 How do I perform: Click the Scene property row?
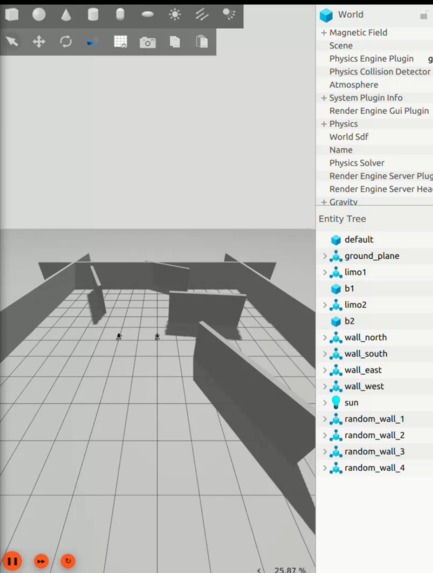[375, 46]
